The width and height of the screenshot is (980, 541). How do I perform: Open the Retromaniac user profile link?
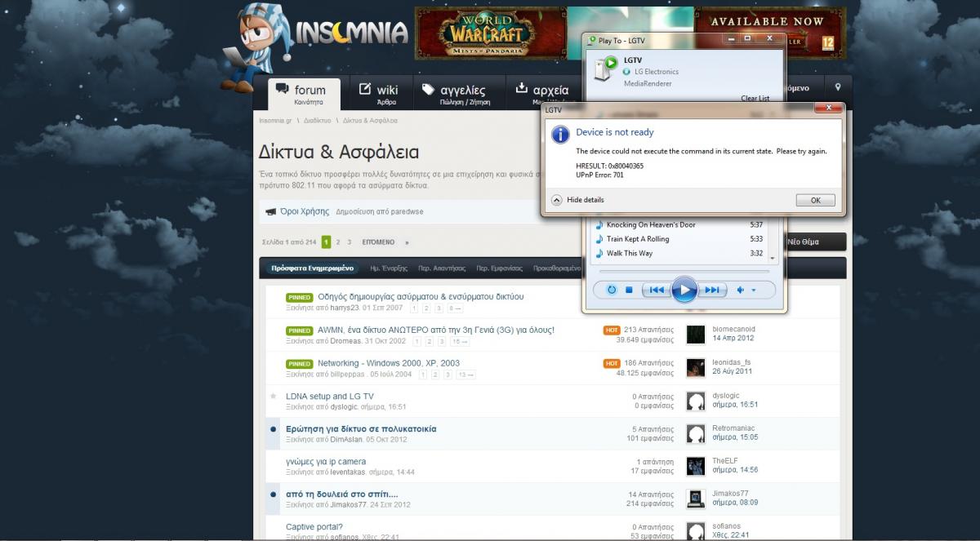(733, 428)
